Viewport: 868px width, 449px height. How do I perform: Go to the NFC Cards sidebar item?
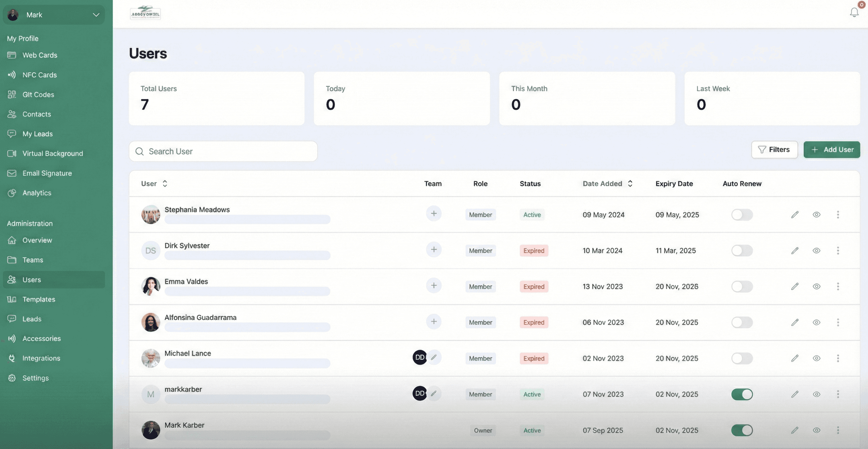[39, 75]
